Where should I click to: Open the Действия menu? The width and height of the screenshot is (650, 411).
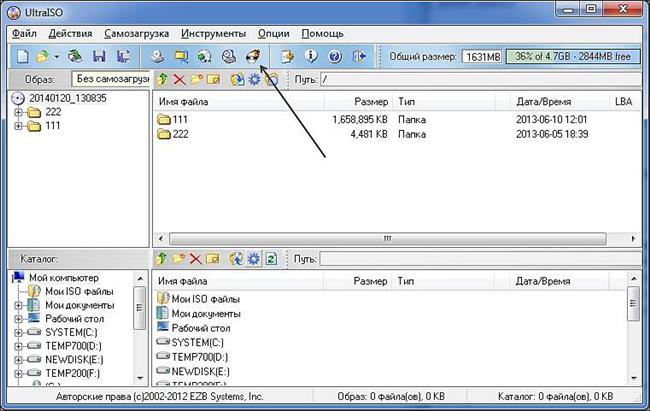click(70, 34)
